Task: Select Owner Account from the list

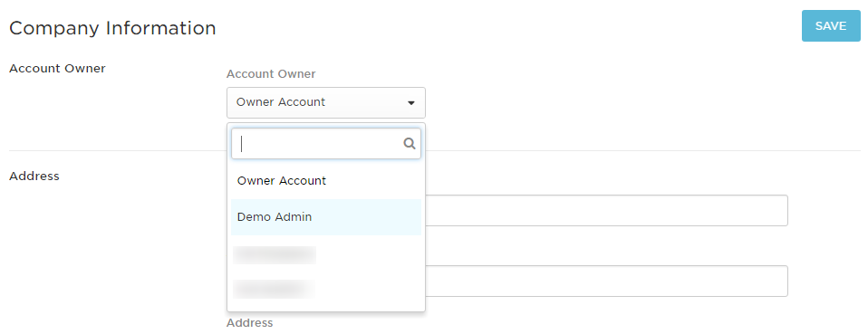Action: pyautogui.click(x=325, y=181)
